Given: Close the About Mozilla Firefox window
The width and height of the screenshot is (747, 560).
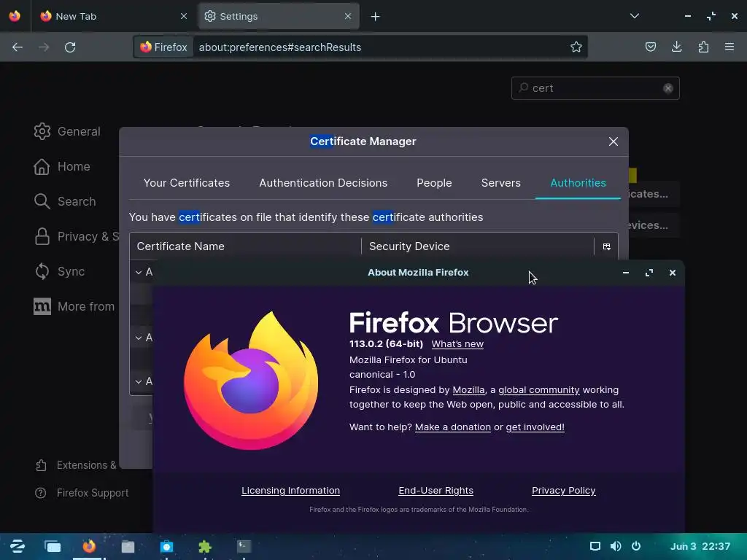Looking at the screenshot, I should [x=672, y=273].
